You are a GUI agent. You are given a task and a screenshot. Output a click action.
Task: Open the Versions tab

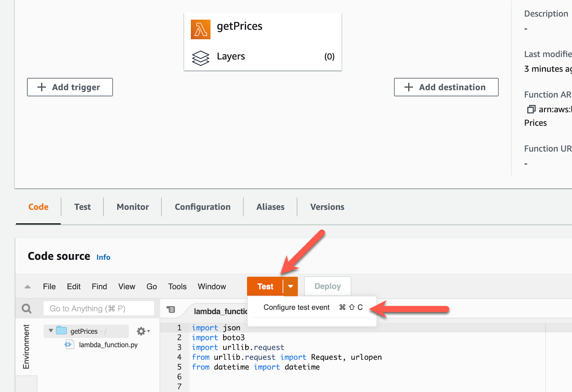point(327,207)
